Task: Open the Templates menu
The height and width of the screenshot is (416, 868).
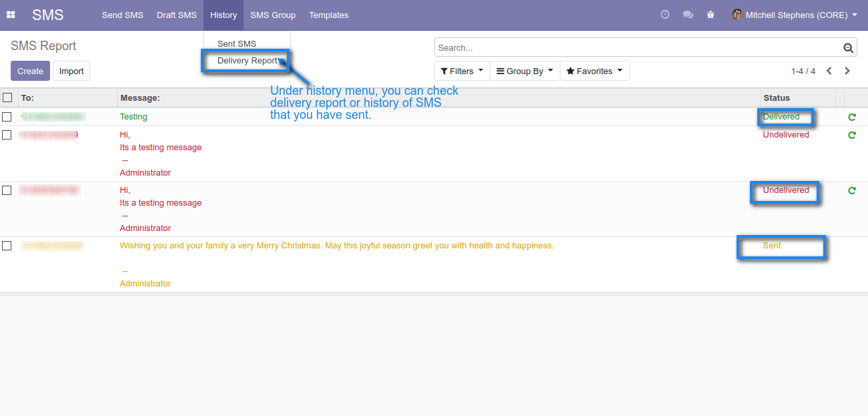Action: coord(328,15)
